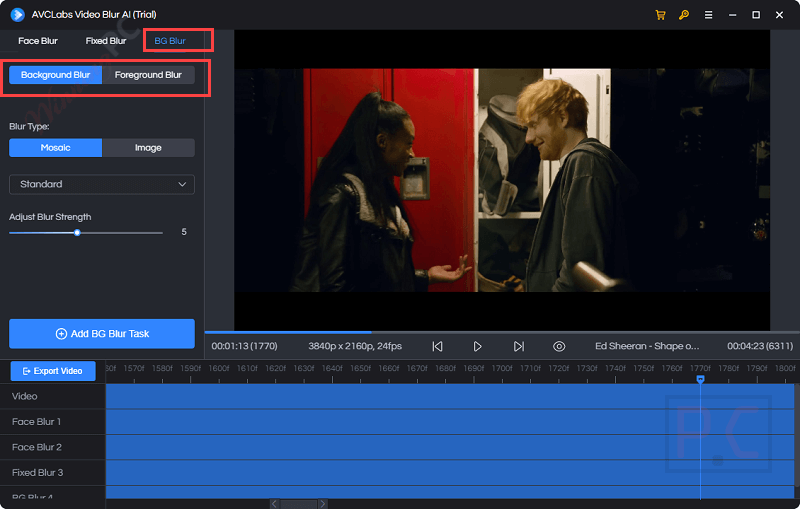This screenshot has width=800, height=509.
Task: Minimize the AVCLabs window
Action: pos(733,15)
